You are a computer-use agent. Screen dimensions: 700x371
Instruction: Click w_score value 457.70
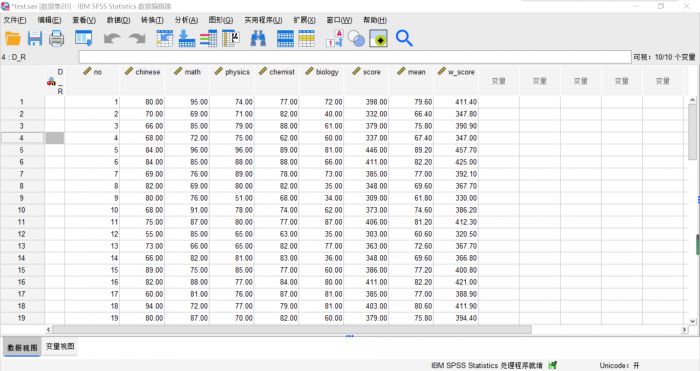(456, 150)
